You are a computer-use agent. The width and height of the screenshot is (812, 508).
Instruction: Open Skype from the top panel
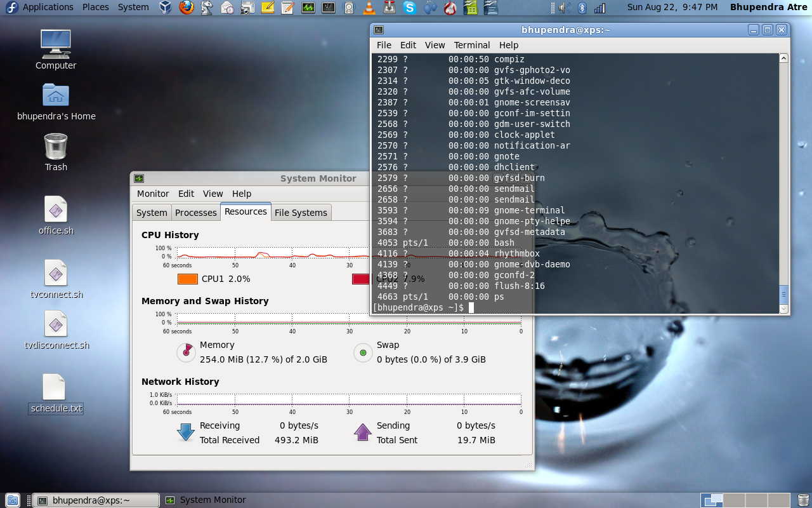pyautogui.click(x=410, y=8)
